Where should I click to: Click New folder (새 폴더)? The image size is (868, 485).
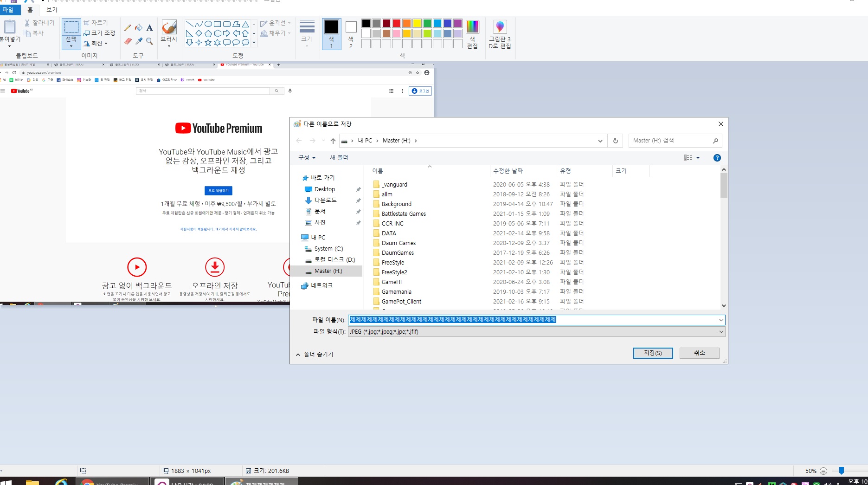click(339, 158)
